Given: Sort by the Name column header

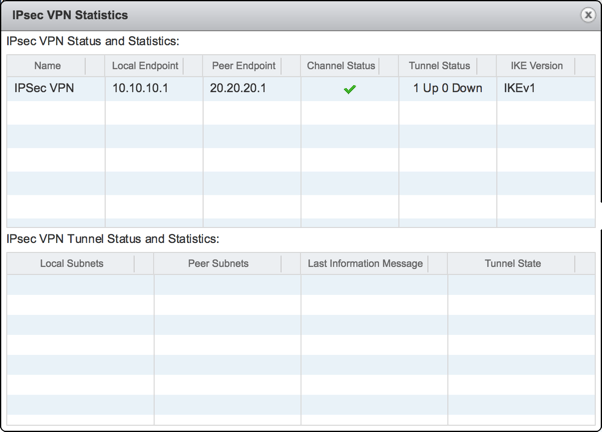Looking at the screenshot, I should coord(47,66).
